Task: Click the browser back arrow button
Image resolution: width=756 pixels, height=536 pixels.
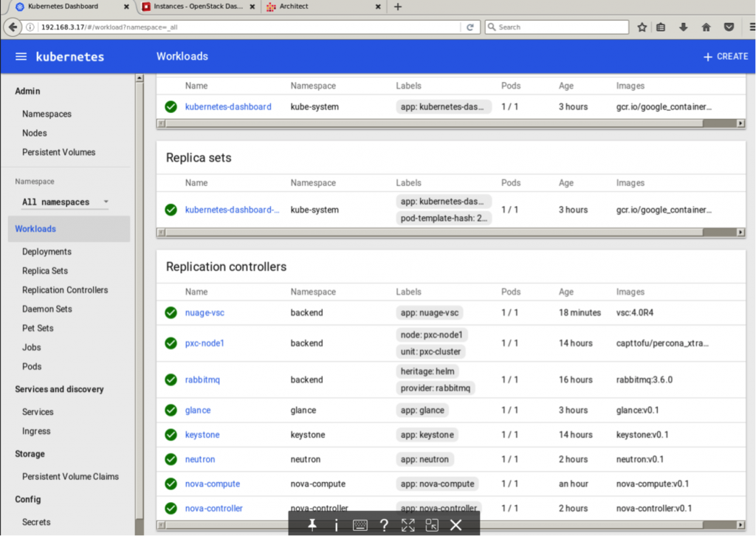Action: point(13,27)
